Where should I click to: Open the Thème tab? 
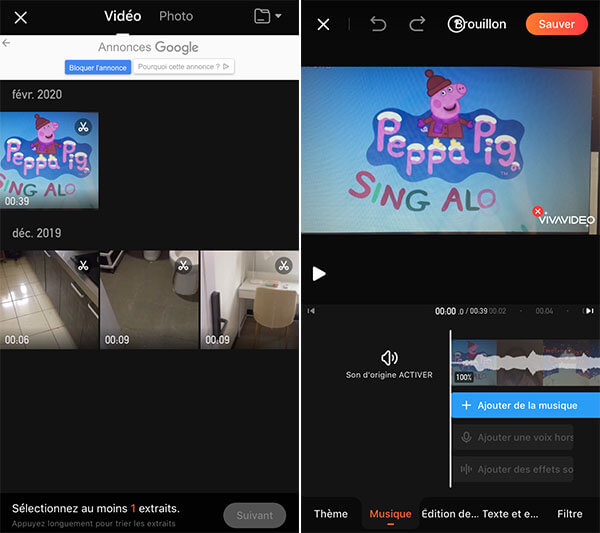click(331, 513)
